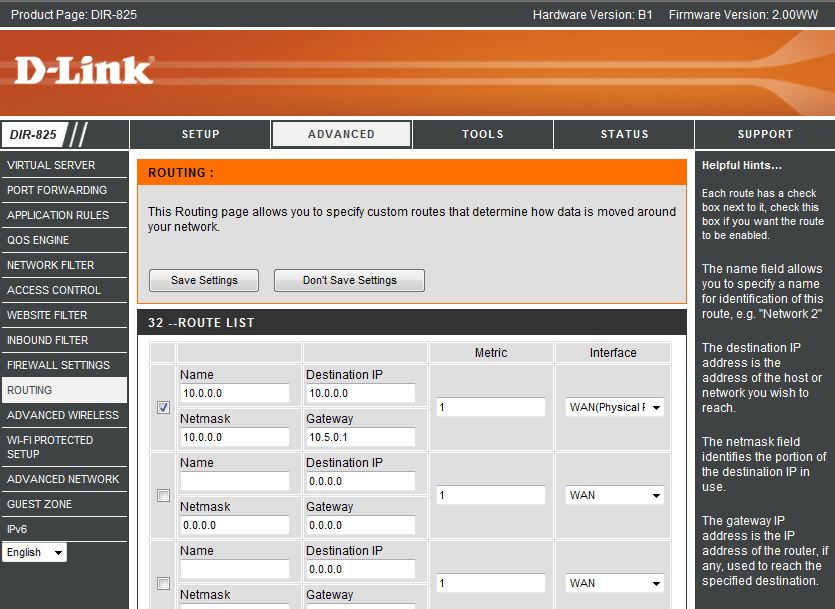Click the D-Link logo
The width and height of the screenshot is (835, 609).
click(x=84, y=70)
